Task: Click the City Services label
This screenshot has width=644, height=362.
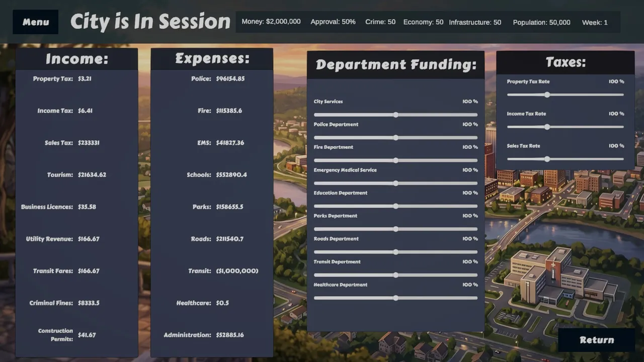Action: (328, 102)
